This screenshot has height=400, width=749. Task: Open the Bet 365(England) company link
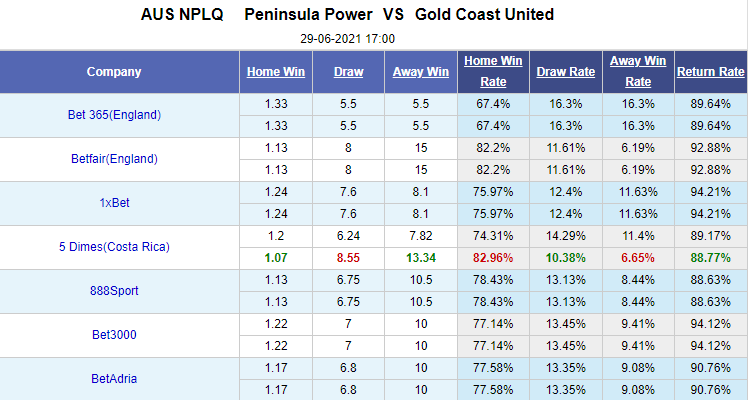point(114,115)
